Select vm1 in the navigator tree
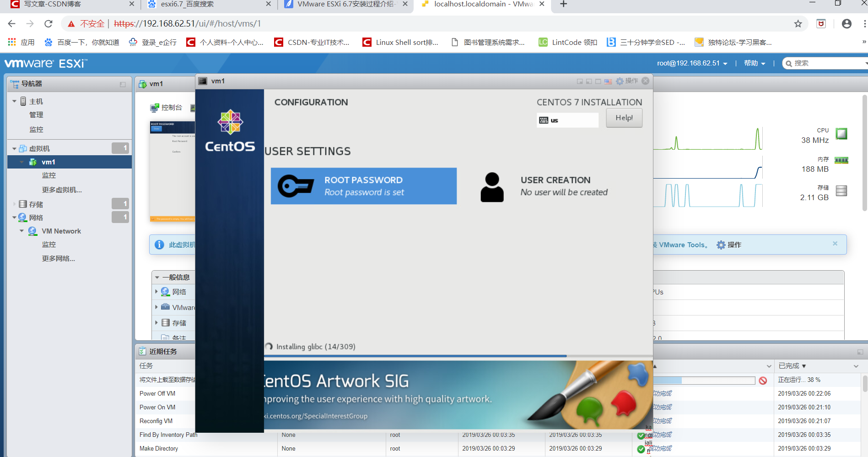The height and width of the screenshot is (457, 868). [70, 162]
